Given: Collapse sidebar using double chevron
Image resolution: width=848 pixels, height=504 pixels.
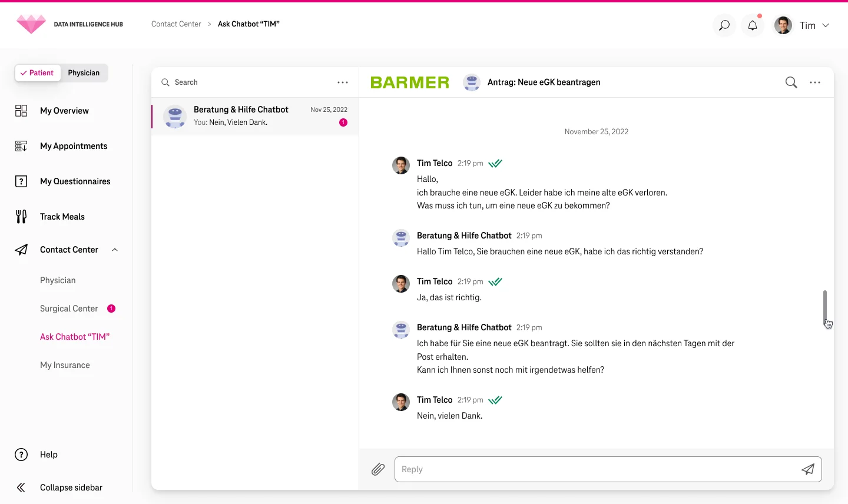Looking at the screenshot, I should pyautogui.click(x=21, y=488).
